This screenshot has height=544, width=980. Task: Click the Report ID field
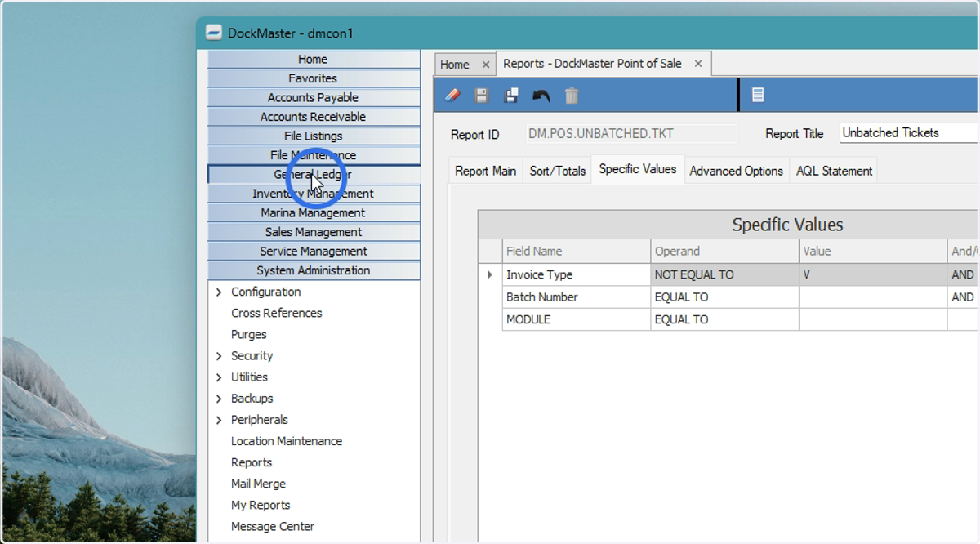tap(631, 134)
